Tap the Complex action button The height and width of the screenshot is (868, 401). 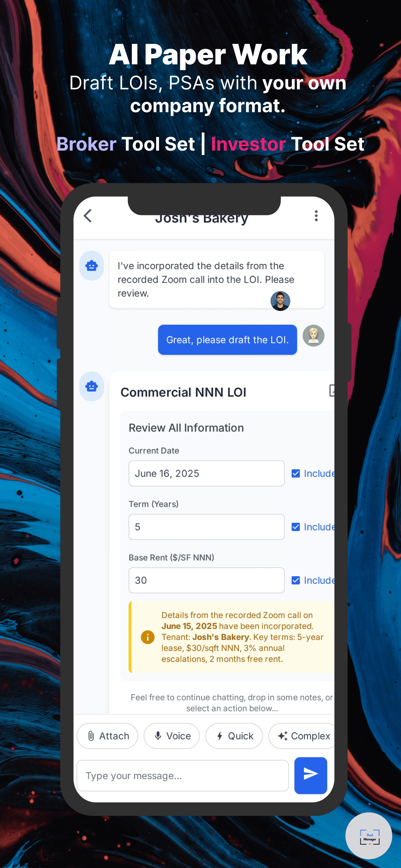point(302,736)
